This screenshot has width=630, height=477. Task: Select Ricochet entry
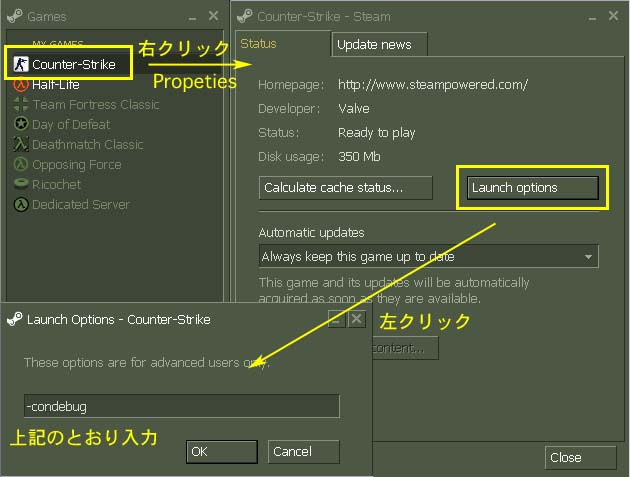pyautogui.click(x=56, y=184)
